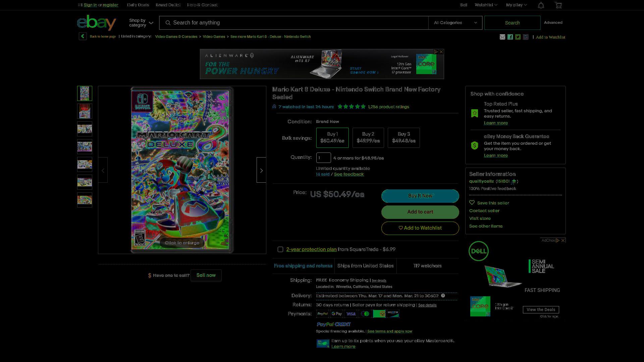This screenshot has width=644, height=362.
Task: Close the Dell sidebar ad
Action: (563, 240)
